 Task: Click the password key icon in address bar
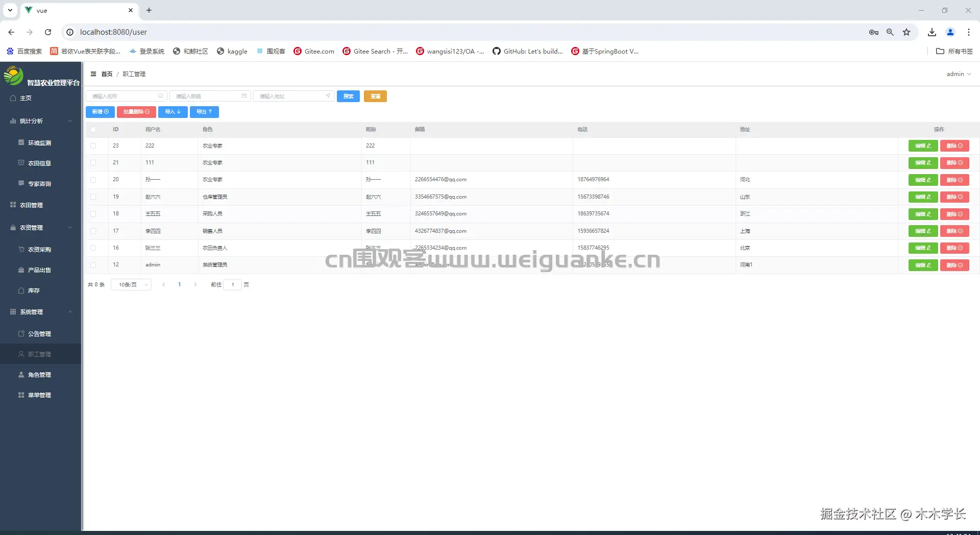tap(874, 32)
